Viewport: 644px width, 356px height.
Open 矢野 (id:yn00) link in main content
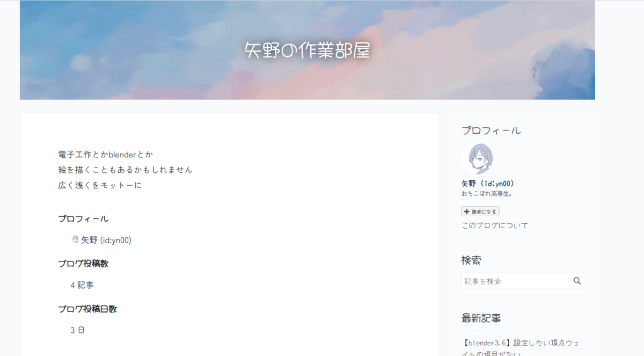click(x=106, y=240)
